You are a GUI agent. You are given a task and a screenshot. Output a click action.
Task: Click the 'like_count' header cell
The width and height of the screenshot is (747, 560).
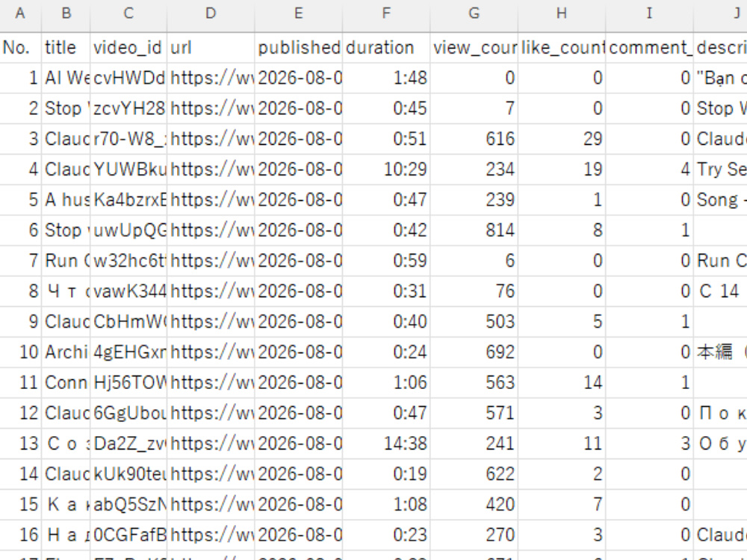coord(562,48)
